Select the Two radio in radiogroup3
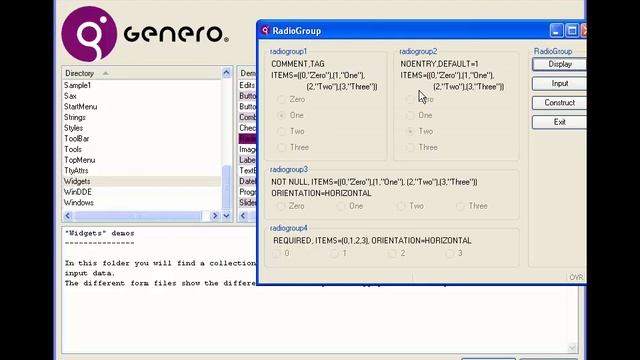This screenshot has height=360, width=640. coord(401,206)
